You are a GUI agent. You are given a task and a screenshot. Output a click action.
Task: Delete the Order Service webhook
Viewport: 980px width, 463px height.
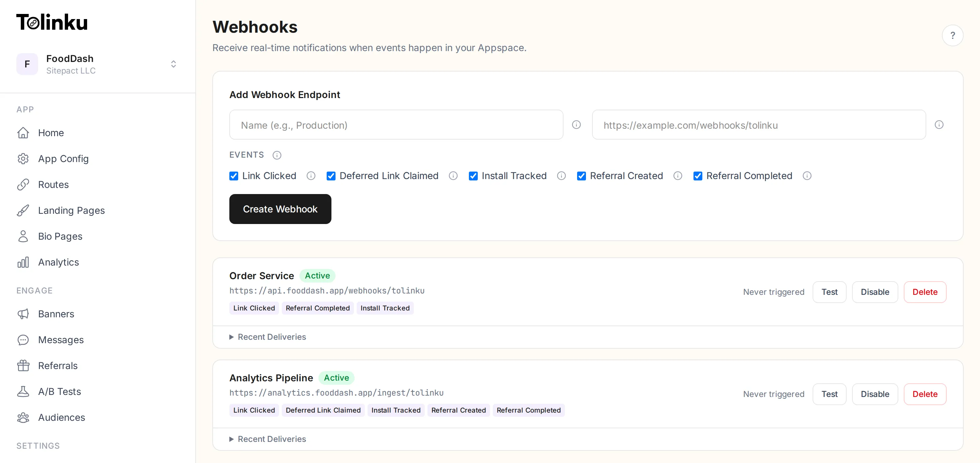pos(925,292)
